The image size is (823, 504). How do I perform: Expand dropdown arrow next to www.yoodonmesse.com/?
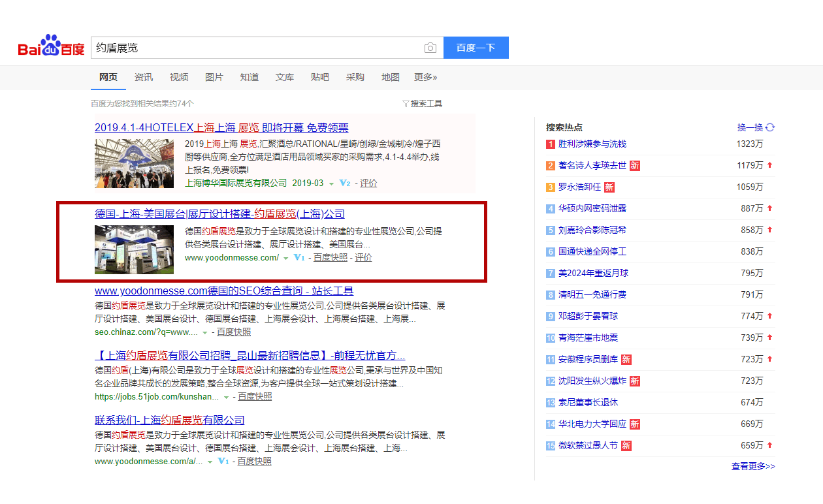click(x=285, y=259)
